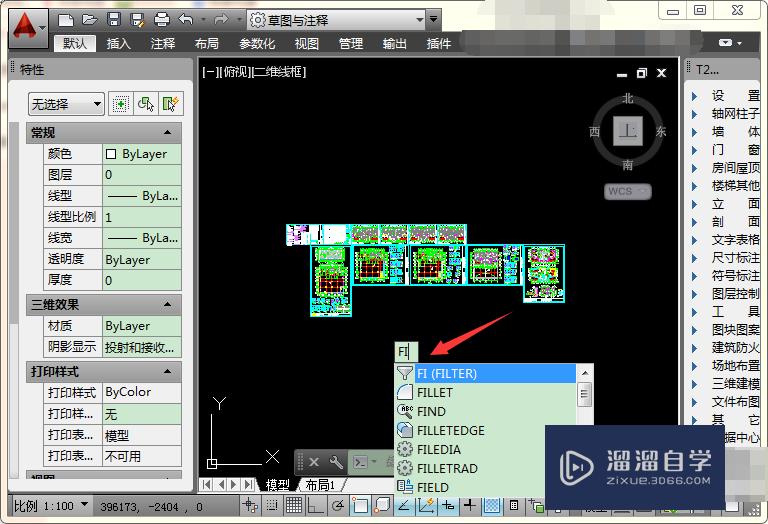The height and width of the screenshot is (524, 768).
Task: Click the Save As icon
Action: 138,20
